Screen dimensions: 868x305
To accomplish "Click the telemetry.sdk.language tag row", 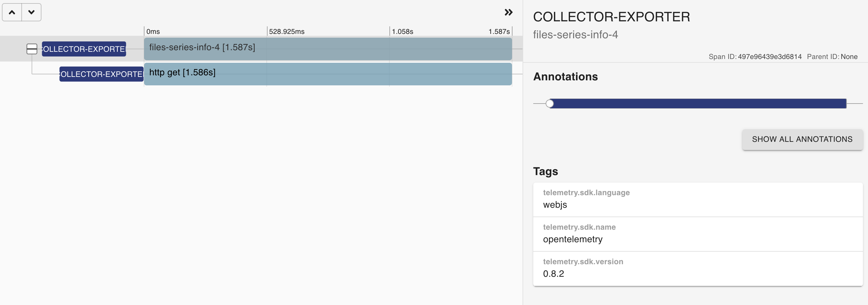I will pyautogui.click(x=697, y=200).
